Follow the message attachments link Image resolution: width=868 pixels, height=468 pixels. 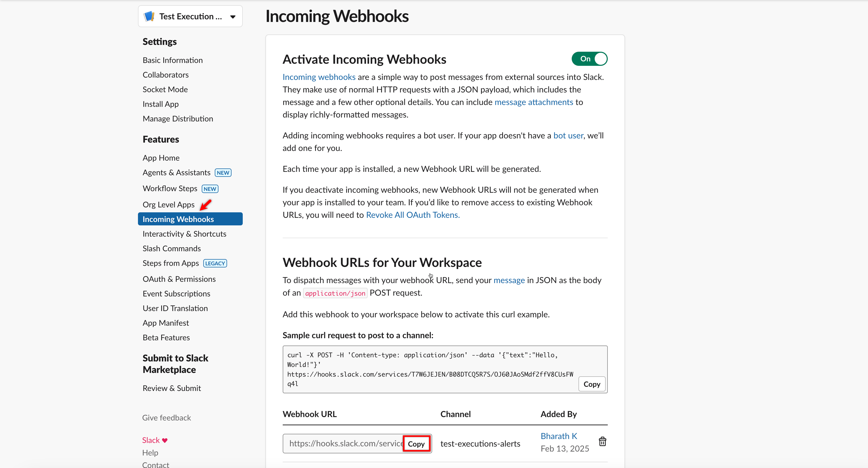point(533,102)
